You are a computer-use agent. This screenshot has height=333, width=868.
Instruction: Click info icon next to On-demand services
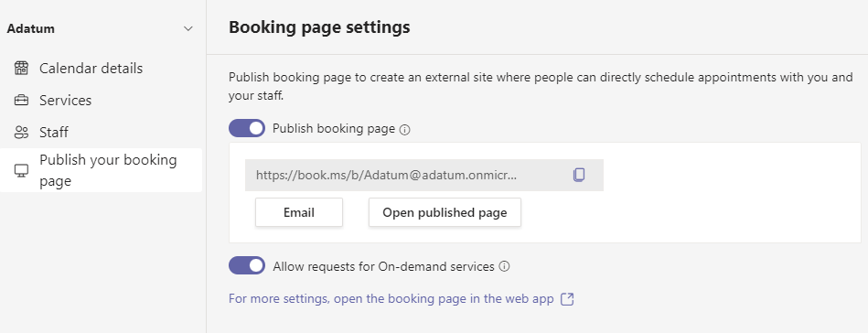point(504,266)
